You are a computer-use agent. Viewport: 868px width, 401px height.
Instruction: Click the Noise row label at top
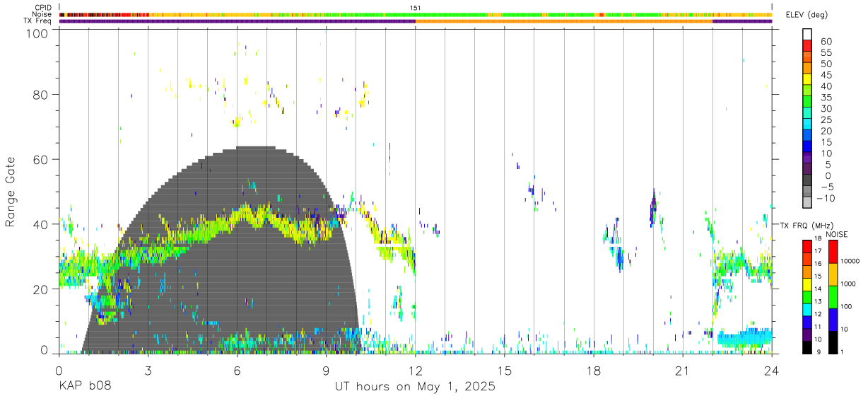tap(42, 14)
